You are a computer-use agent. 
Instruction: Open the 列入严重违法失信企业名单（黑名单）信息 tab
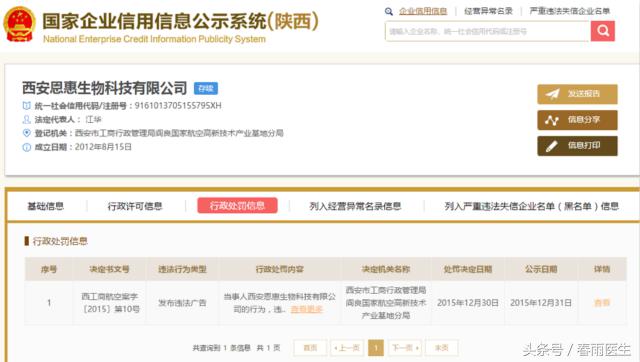[531, 206]
